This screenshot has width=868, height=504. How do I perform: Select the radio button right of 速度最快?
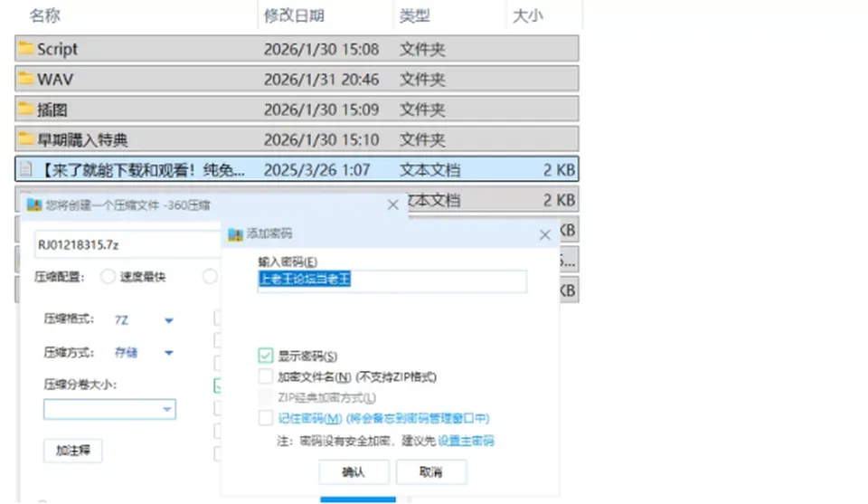pyautogui.click(x=210, y=276)
